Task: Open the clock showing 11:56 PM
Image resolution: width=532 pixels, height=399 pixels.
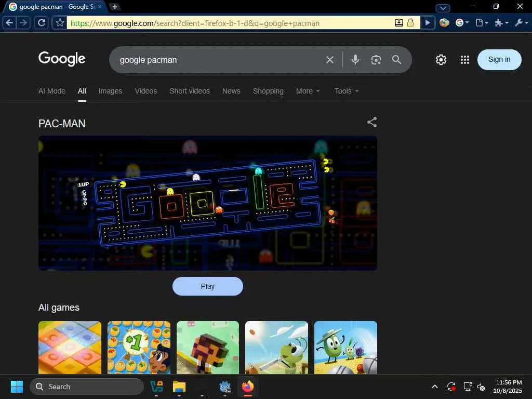Action: coord(508,387)
